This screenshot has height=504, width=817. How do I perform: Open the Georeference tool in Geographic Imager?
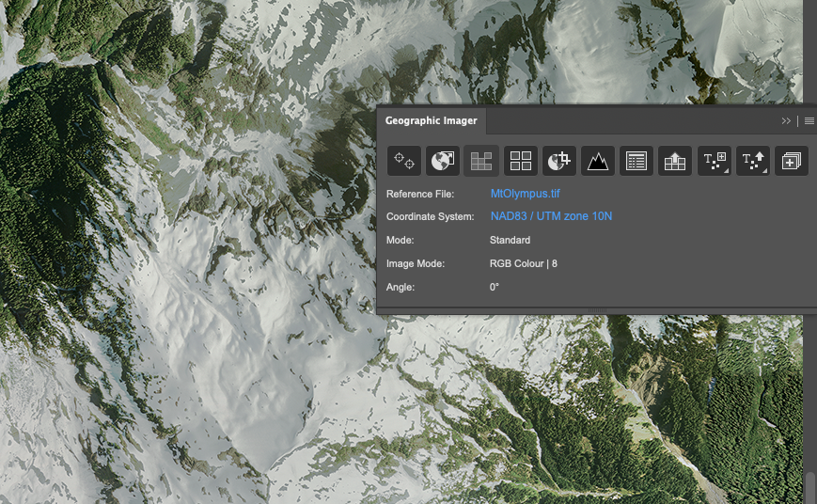(x=404, y=161)
